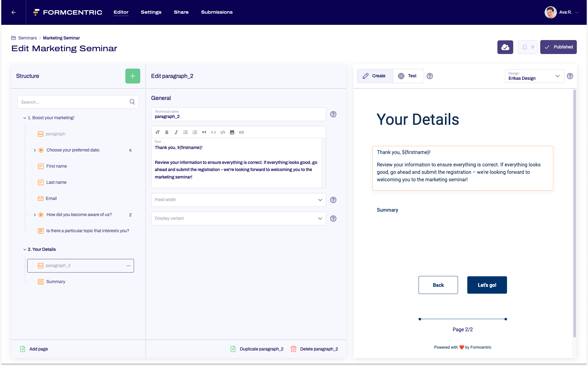Screen dimensions: 588x366
Task: Open the Submissions tab
Action: 217,12
